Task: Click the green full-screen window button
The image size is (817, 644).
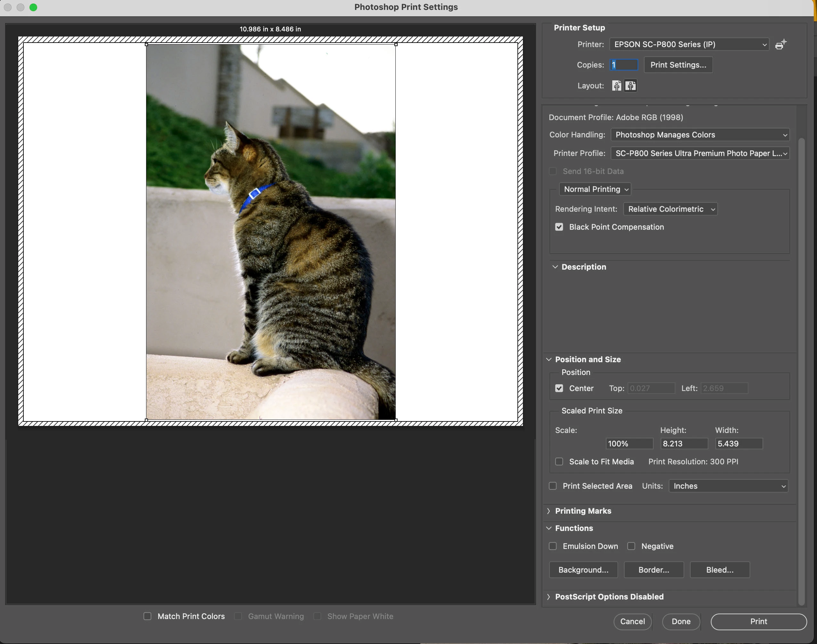Action: point(33,7)
